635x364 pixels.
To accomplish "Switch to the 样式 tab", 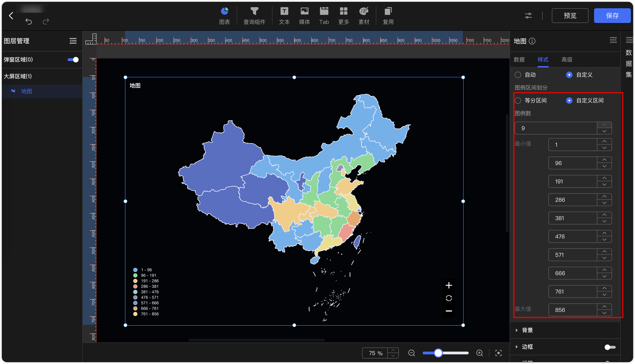I will click(543, 59).
